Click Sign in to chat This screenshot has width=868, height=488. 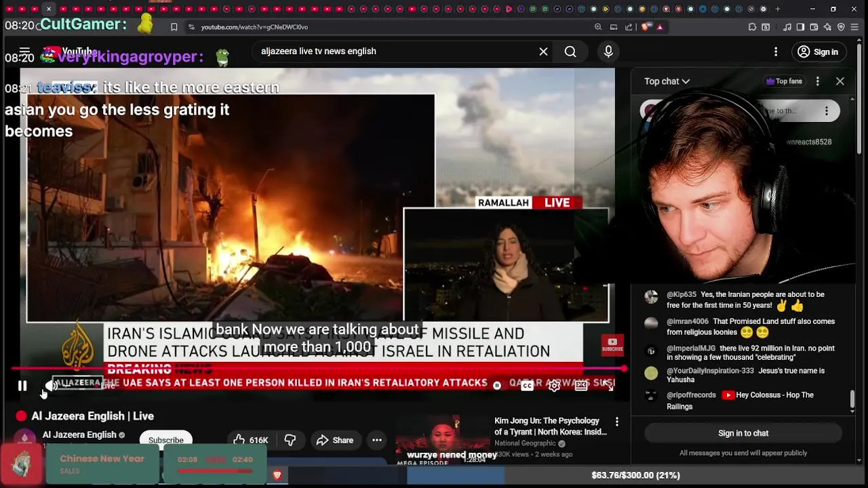point(743,433)
